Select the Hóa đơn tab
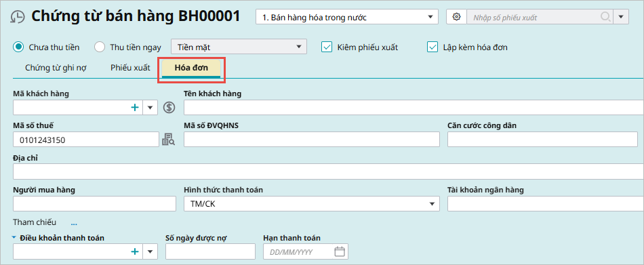644x265 pixels. tap(191, 68)
